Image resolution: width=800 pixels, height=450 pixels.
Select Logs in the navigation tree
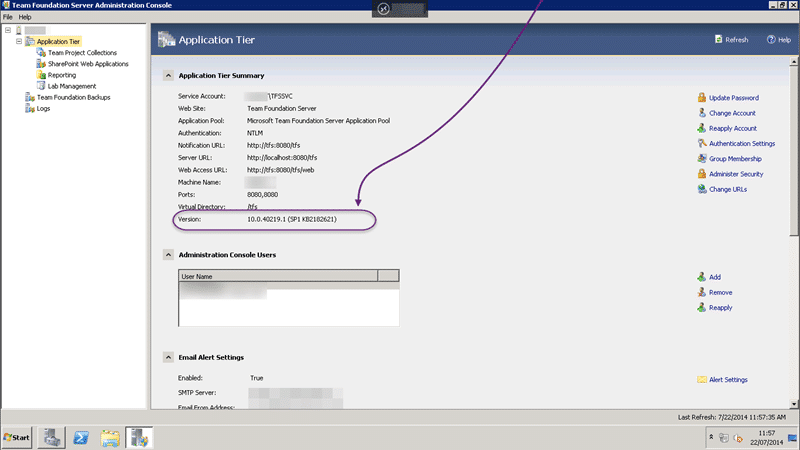(x=43, y=109)
